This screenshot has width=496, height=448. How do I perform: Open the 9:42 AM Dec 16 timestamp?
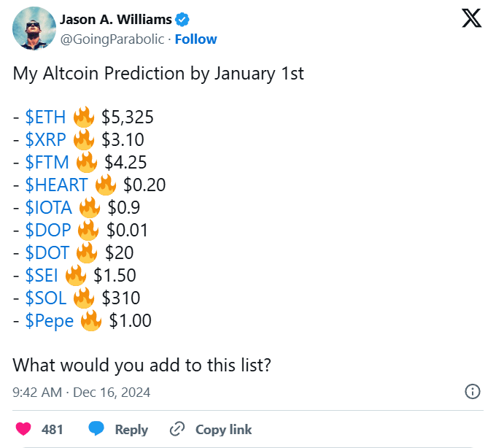[82, 393]
